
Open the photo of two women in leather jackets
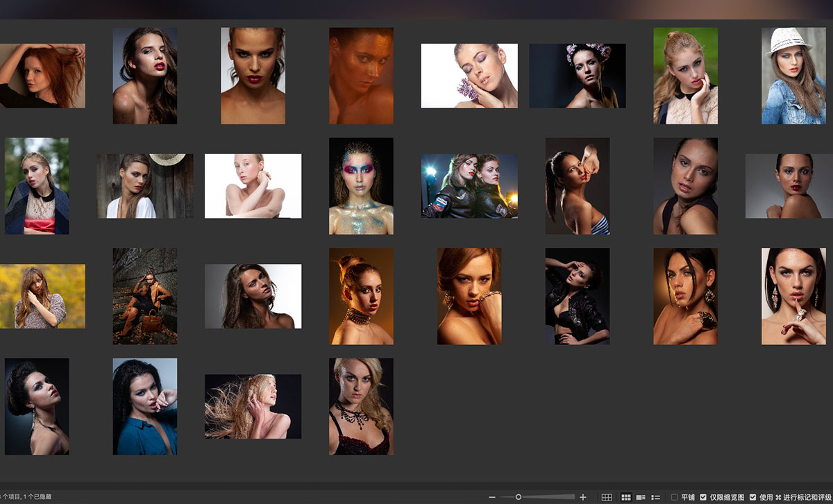point(469,186)
